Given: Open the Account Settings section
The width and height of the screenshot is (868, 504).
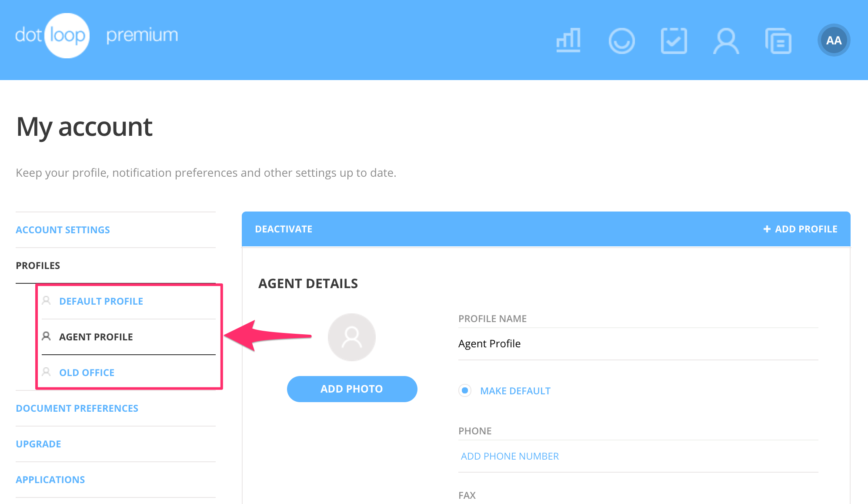Looking at the screenshot, I should (x=62, y=229).
